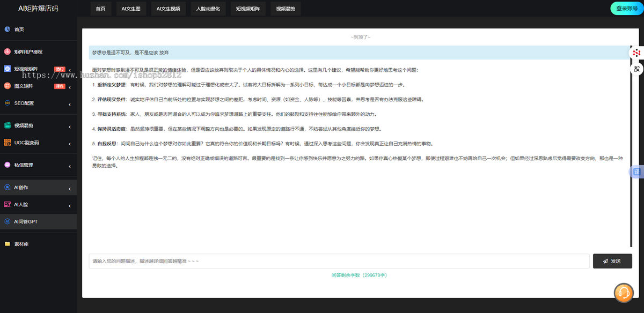Expand the AI人脸 sidebar chevron
Screen dimensions: 644x313
coord(70,205)
